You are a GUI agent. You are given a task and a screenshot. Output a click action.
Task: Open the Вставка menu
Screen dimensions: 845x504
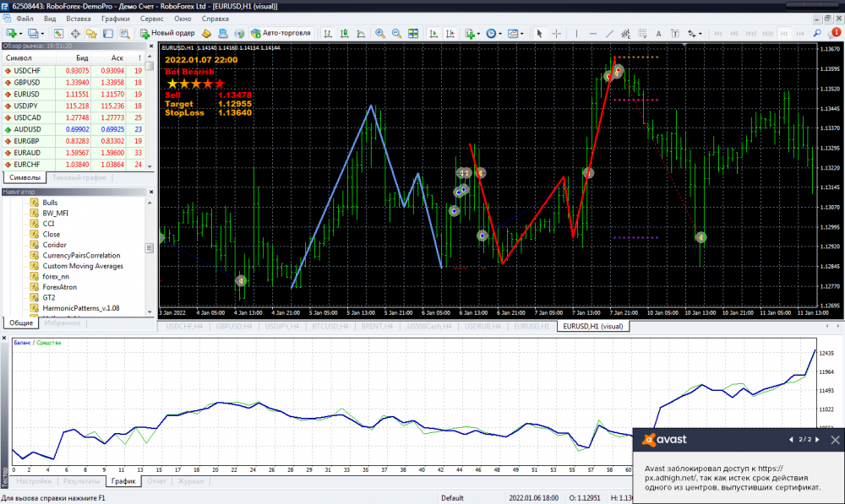point(78,19)
